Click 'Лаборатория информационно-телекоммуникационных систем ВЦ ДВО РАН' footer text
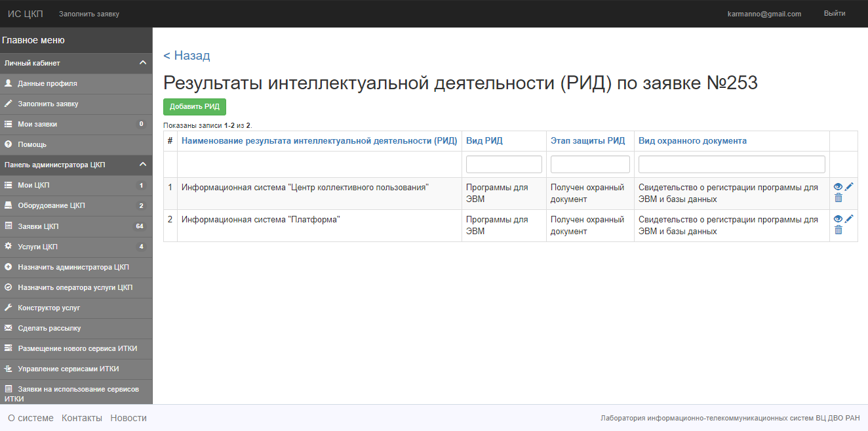Image resolution: width=868 pixels, height=431 pixels. coord(730,418)
